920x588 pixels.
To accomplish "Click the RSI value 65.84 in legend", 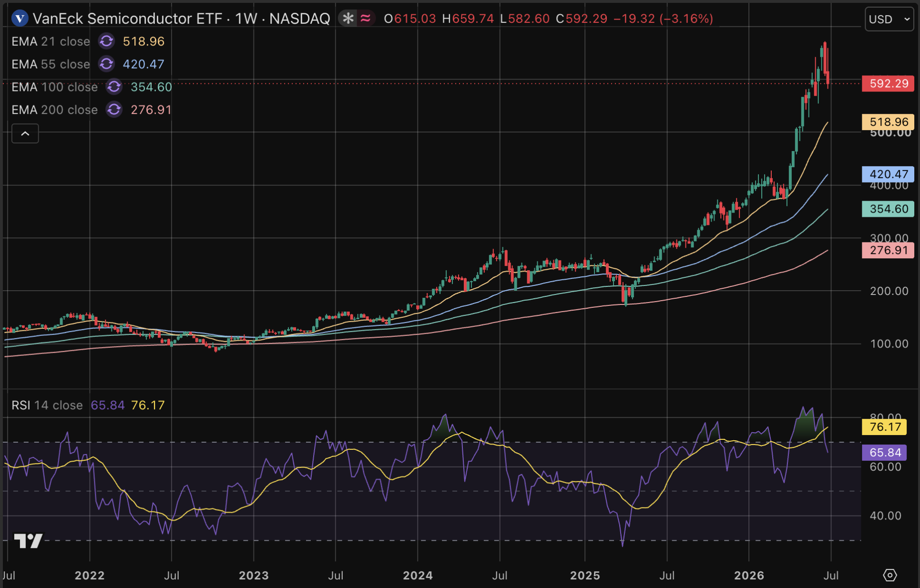I will 108,405.
